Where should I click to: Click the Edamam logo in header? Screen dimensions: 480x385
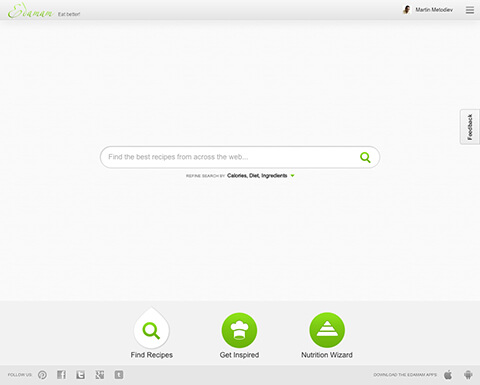(30, 11)
